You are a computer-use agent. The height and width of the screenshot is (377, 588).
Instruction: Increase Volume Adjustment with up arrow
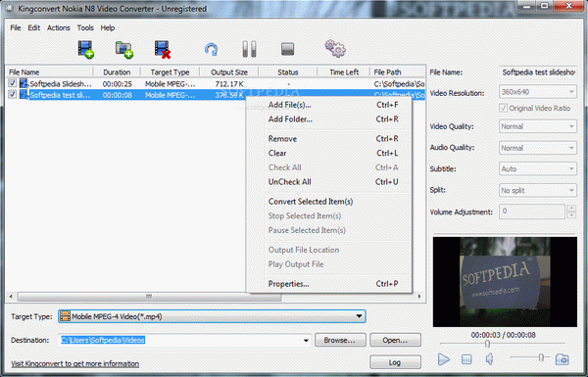(x=571, y=208)
